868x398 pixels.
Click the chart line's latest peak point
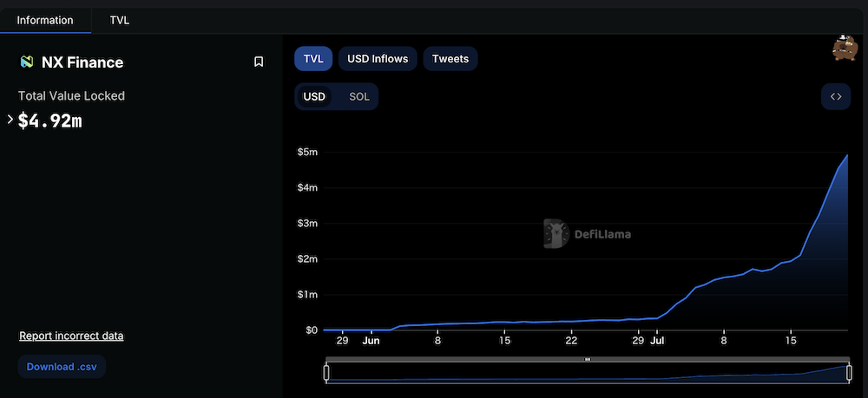point(847,155)
